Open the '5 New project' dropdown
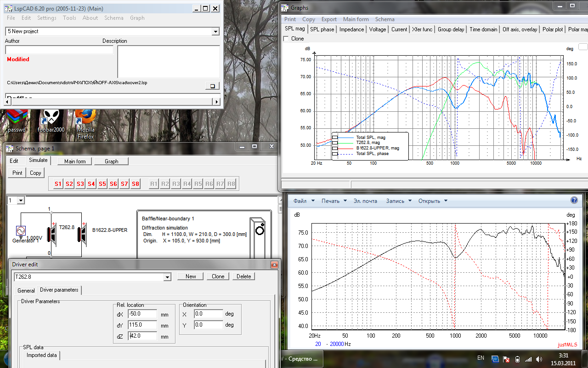588x368 pixels. [x=215, y=31]
